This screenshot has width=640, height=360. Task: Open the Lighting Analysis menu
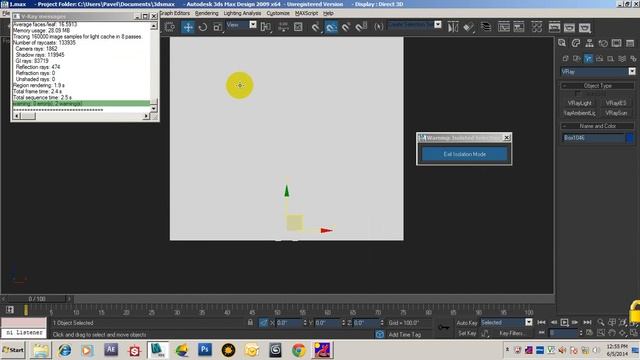click(242, 13)
